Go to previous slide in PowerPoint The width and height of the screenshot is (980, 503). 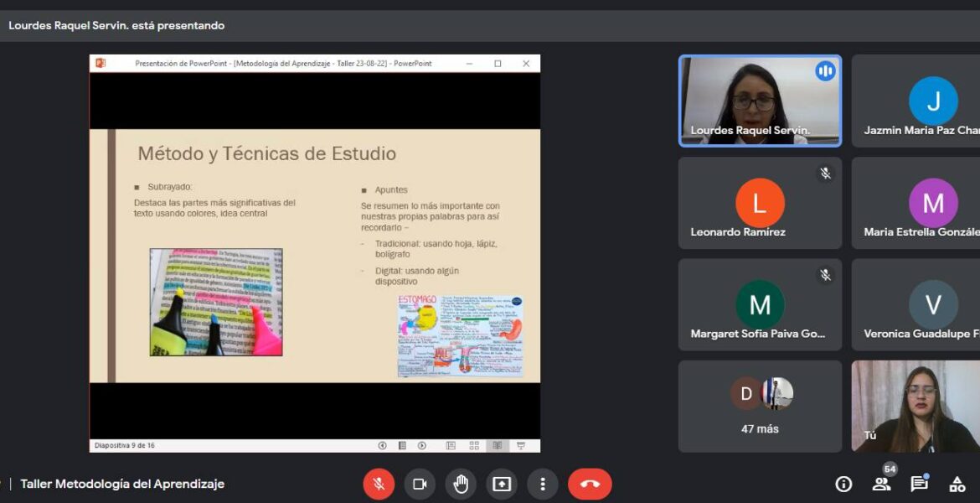(x=383, y=446)
